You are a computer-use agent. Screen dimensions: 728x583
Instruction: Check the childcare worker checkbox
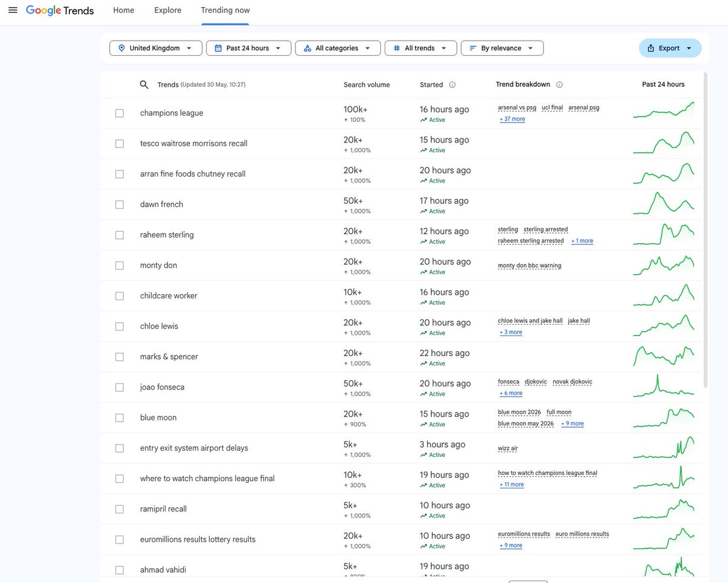click(x=120, y=296)
